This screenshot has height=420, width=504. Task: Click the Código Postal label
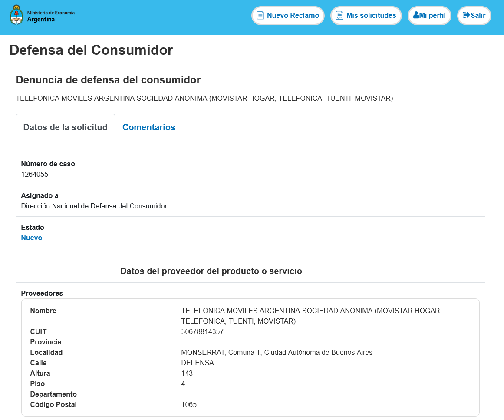(x=53, y=404)
